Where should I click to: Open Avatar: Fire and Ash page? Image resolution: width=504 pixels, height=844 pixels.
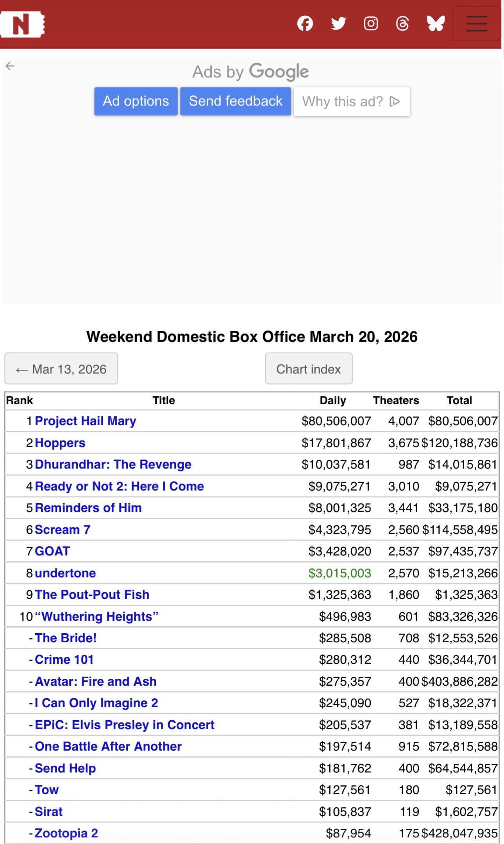[x=96, y=681]
